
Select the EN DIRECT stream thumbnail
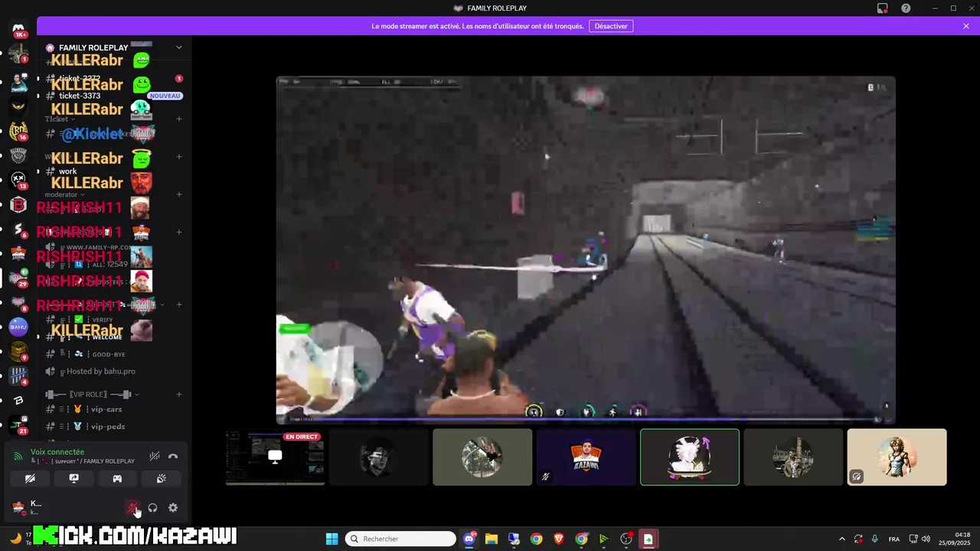[x=276, y=457]
